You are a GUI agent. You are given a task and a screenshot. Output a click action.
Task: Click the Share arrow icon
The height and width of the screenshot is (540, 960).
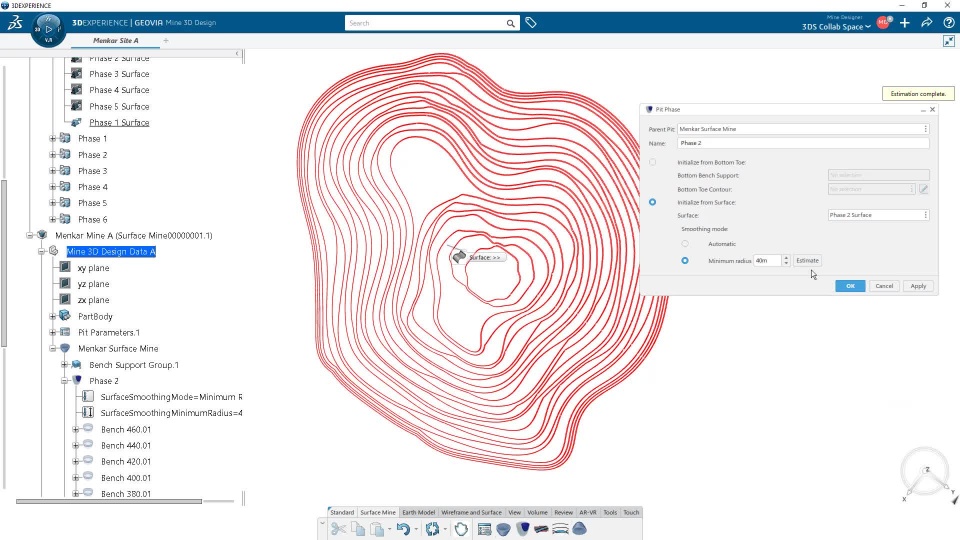927,23
